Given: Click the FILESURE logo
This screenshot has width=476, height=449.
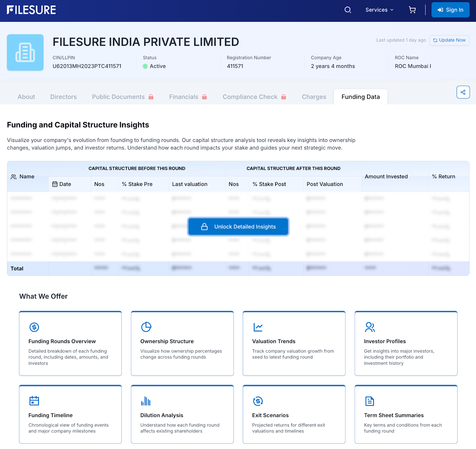Looking at the screenshot, I should pos(31,10).
